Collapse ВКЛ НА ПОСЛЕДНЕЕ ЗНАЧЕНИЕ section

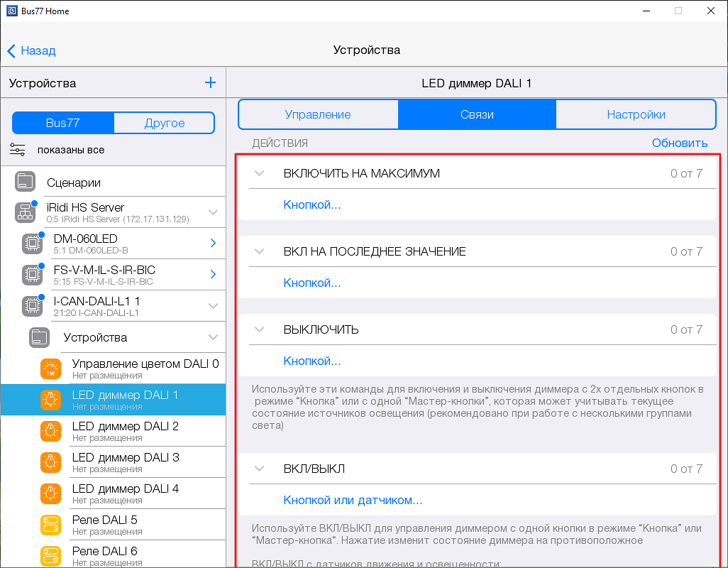(x=260, y=251)
